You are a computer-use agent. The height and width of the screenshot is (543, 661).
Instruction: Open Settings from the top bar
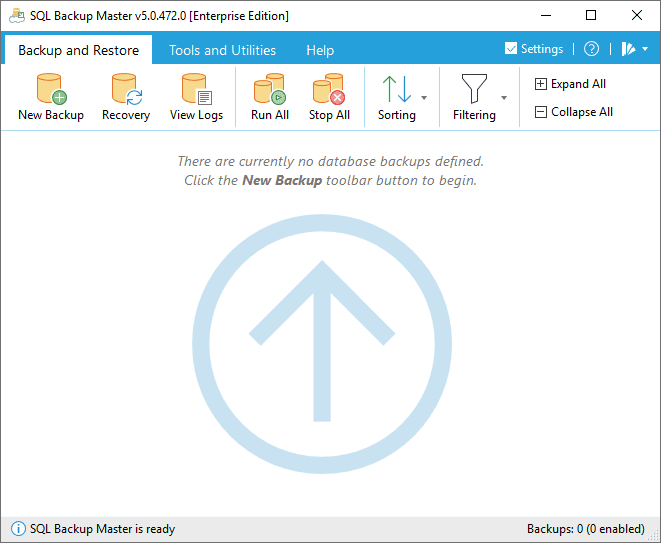pos(534,49)
